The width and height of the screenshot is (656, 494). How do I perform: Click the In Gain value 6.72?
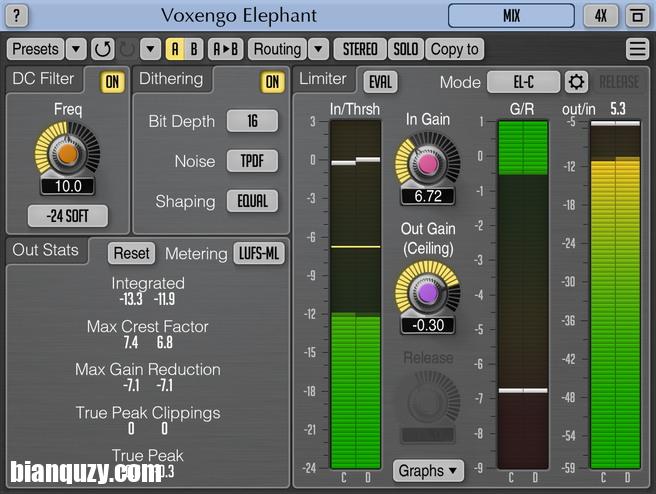(428, 196)
